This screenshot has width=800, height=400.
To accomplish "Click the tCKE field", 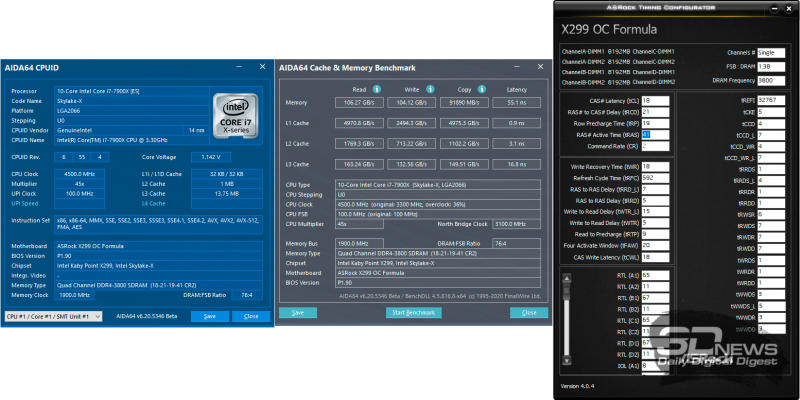I will click(x=771, y=112).
